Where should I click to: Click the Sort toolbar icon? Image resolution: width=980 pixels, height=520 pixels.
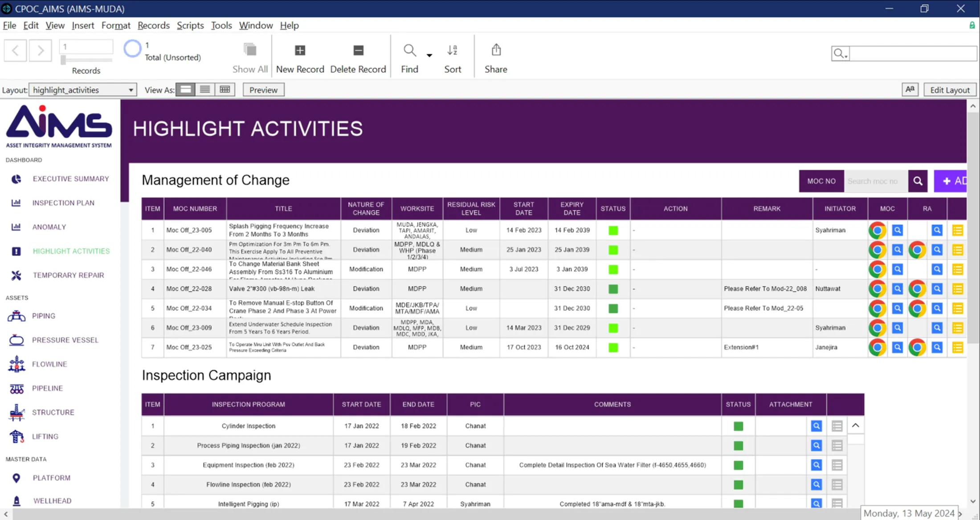(x=452, y=50)
